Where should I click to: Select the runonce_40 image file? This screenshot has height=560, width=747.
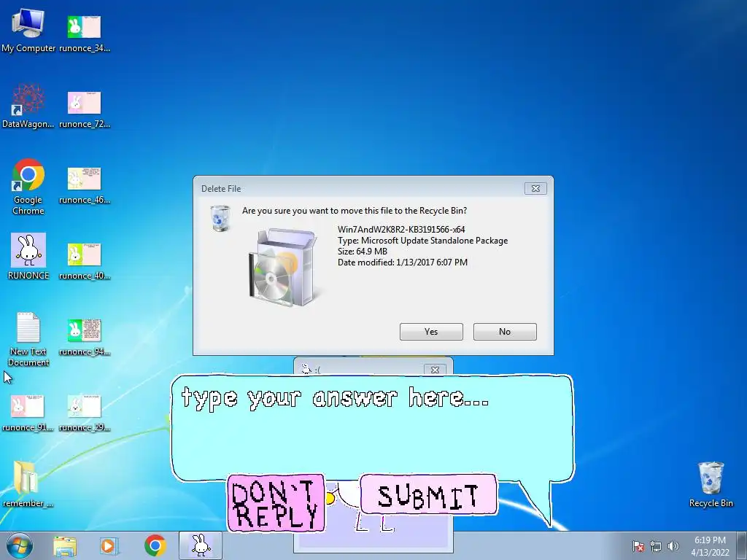coord(85,260)
